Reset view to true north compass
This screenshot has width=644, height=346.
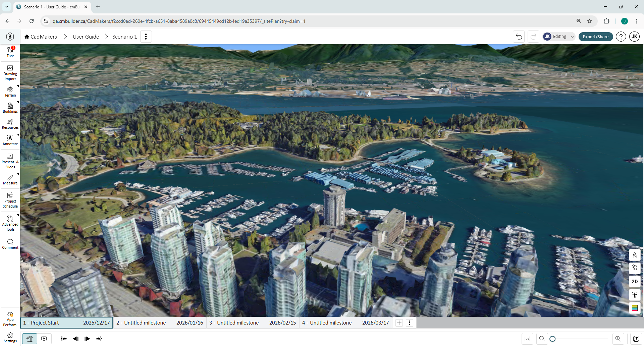pos(635,255)
